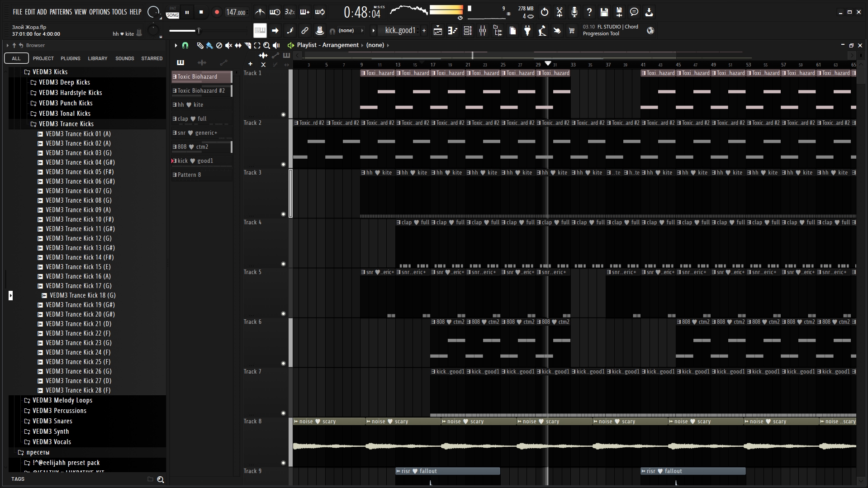Select the Draw pencil tool
868x488 pixels.
(200, 45)
